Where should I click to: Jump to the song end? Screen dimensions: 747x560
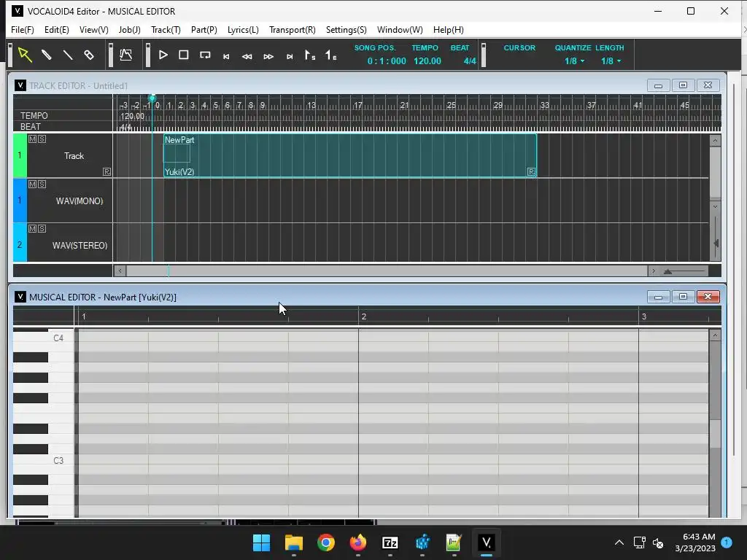(289, 57)
